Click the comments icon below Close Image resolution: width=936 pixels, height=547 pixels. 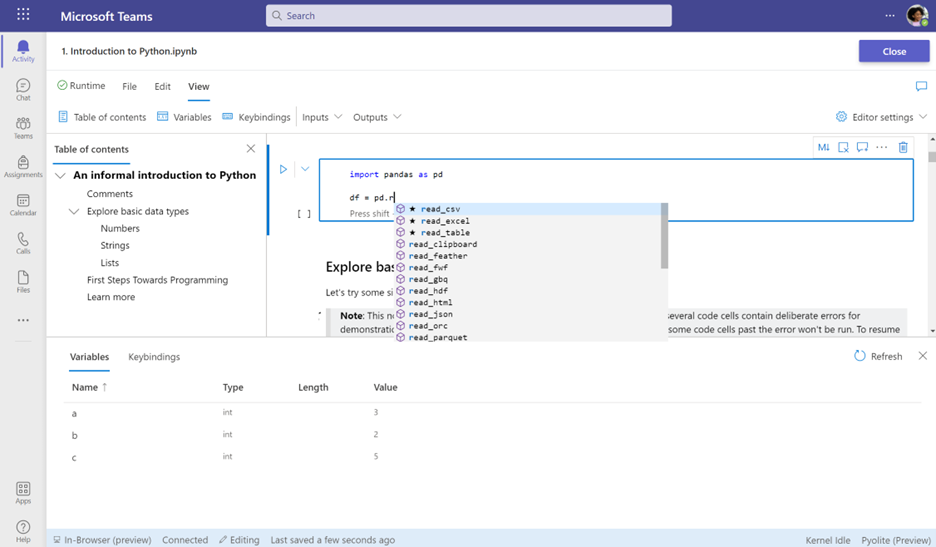point(921,87)
